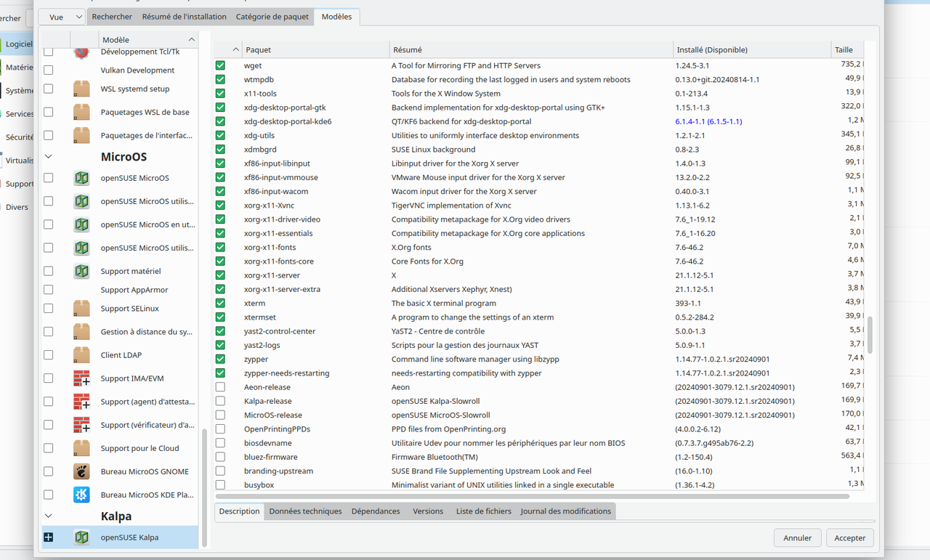This screenshot has height=560, width=930.
Task: Click the Gestion à distance du sy... icon
Action: [81, 331]
